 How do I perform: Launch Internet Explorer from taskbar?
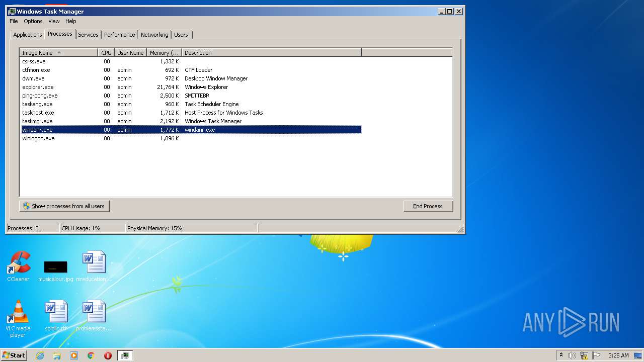pos(40,355)
